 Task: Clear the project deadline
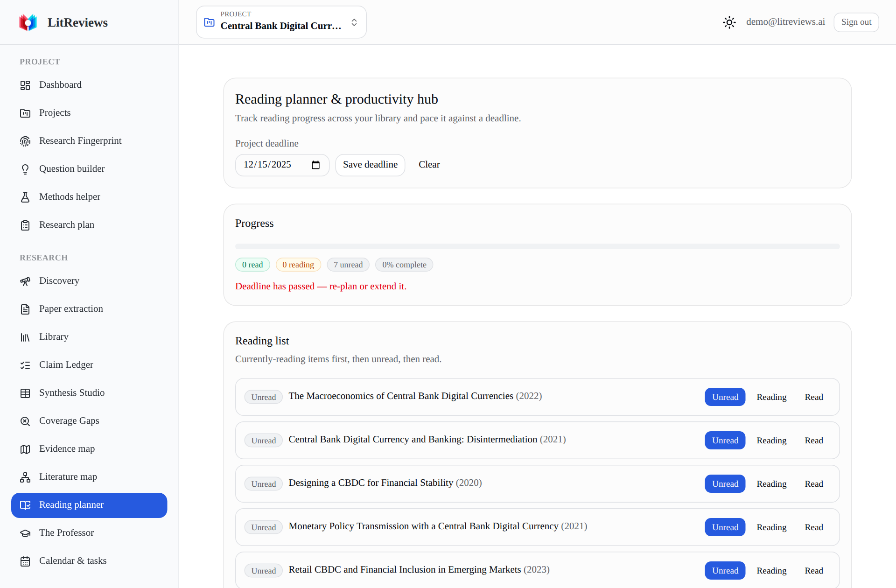point(429,165)
